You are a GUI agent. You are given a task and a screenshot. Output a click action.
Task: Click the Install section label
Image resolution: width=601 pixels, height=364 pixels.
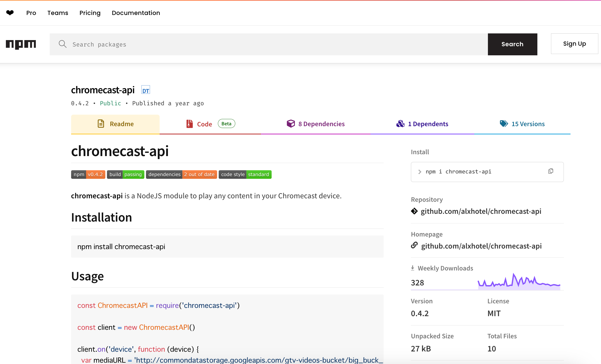(420, 152)
